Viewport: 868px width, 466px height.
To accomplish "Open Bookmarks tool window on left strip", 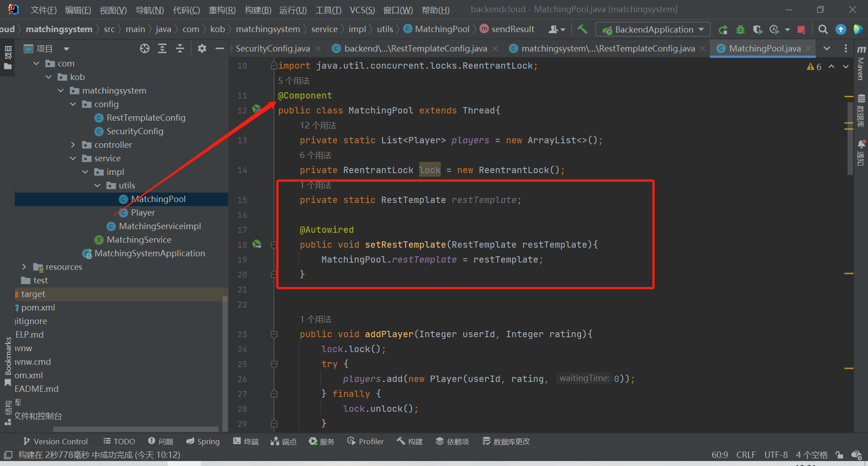I will pos(8,362).
